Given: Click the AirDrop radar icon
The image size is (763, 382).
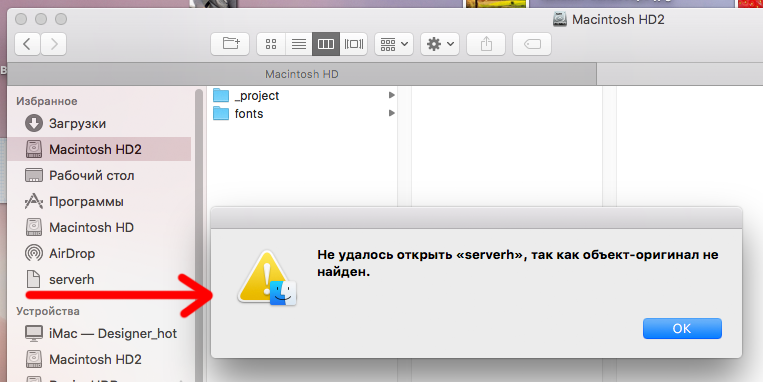Looking at the screenshot, I should 34,253.
